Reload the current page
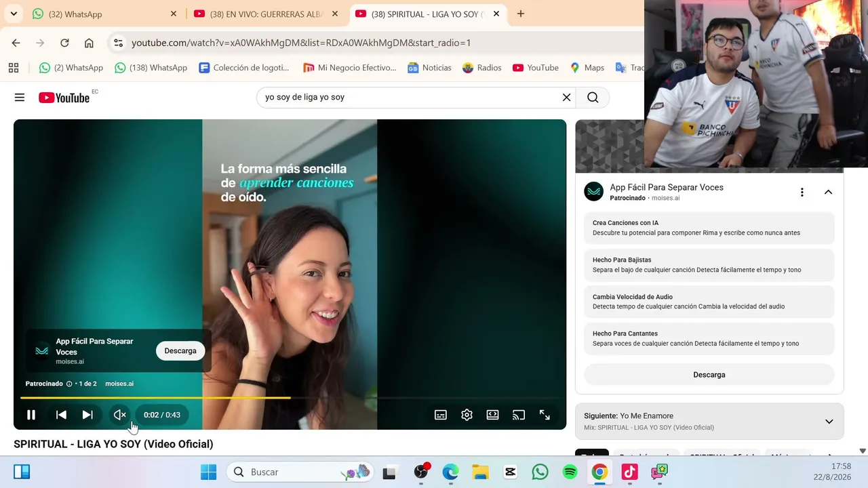Viewport: 868px width, 488px height. [x=64, y=43]
